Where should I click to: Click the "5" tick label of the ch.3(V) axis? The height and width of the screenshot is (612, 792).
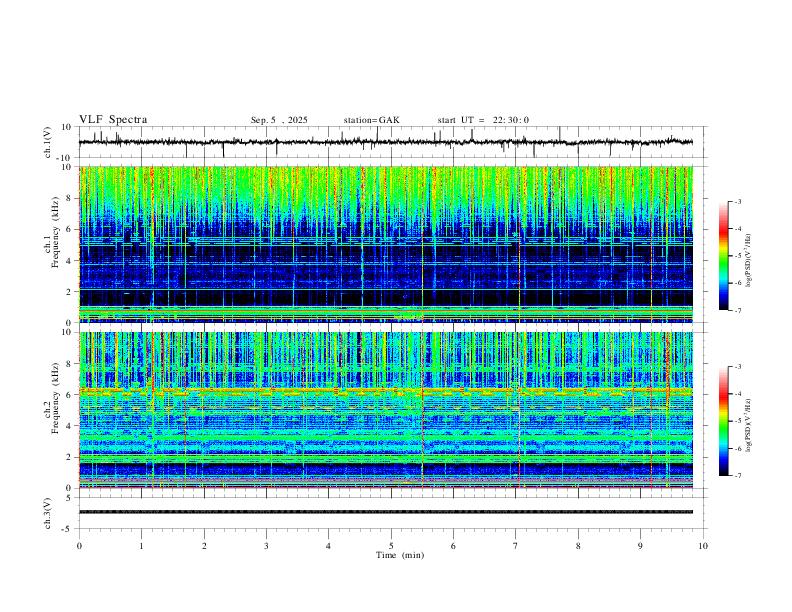pyautogui.click(x=70, y=497)
